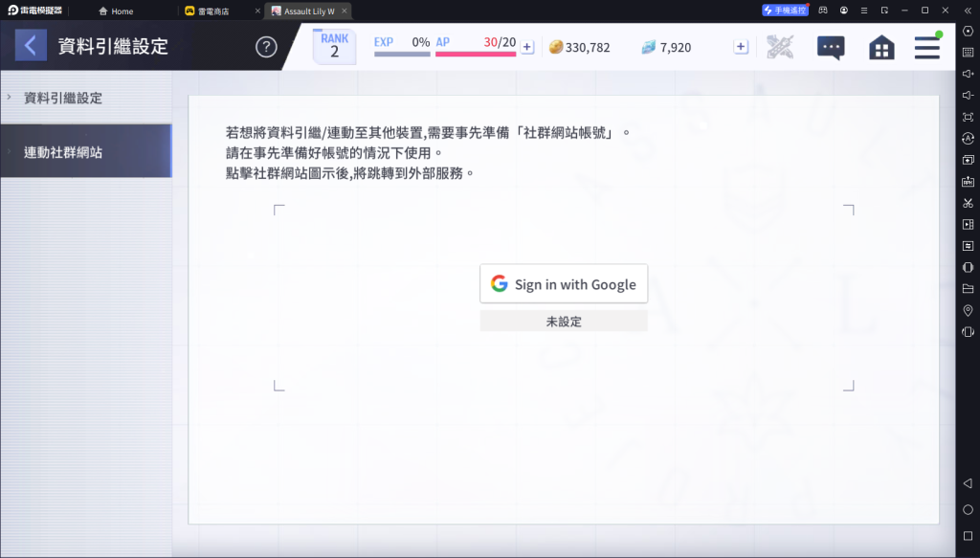
Task: Open the user account icon in title bar
Action: point(844,11)
